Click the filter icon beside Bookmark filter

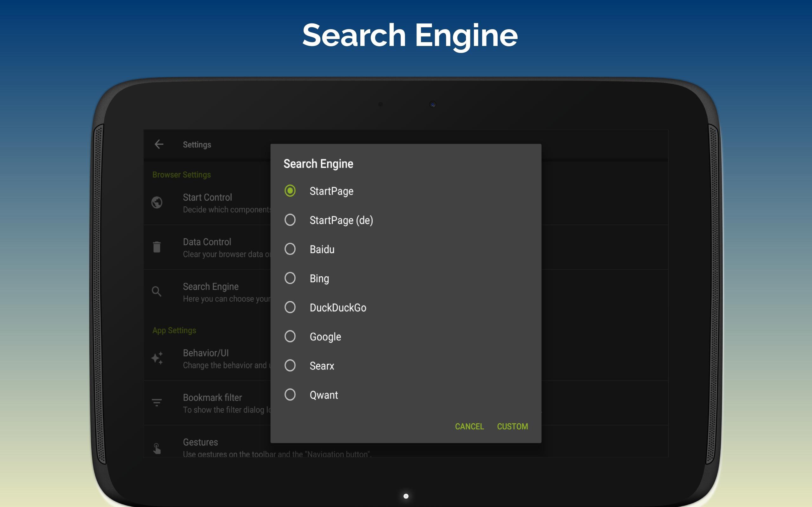click(x=157, y=402)
